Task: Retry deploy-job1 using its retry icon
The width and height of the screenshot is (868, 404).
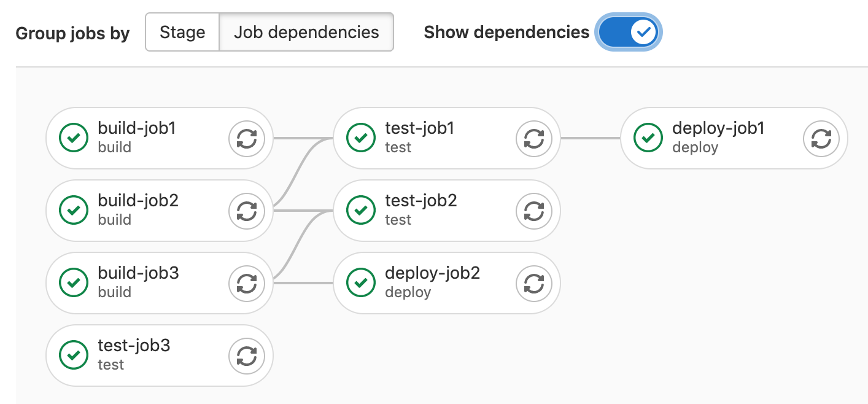Action: [x=821, y=139]
